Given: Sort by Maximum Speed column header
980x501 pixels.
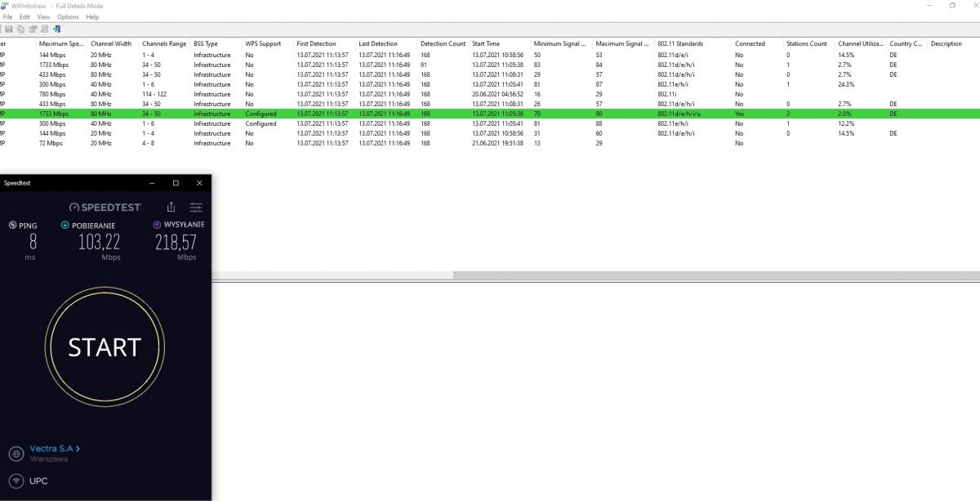Looking at the screenshot, I should 61,43.
